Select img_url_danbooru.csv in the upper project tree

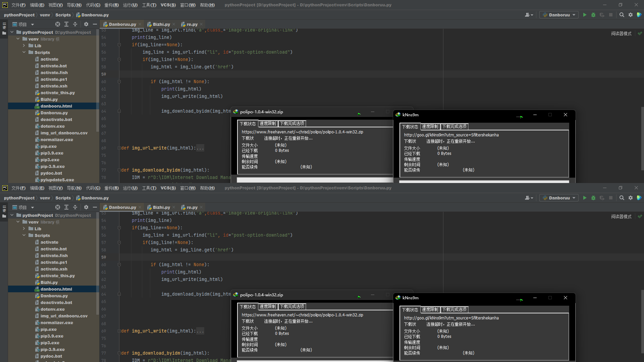tap(64, 133)
